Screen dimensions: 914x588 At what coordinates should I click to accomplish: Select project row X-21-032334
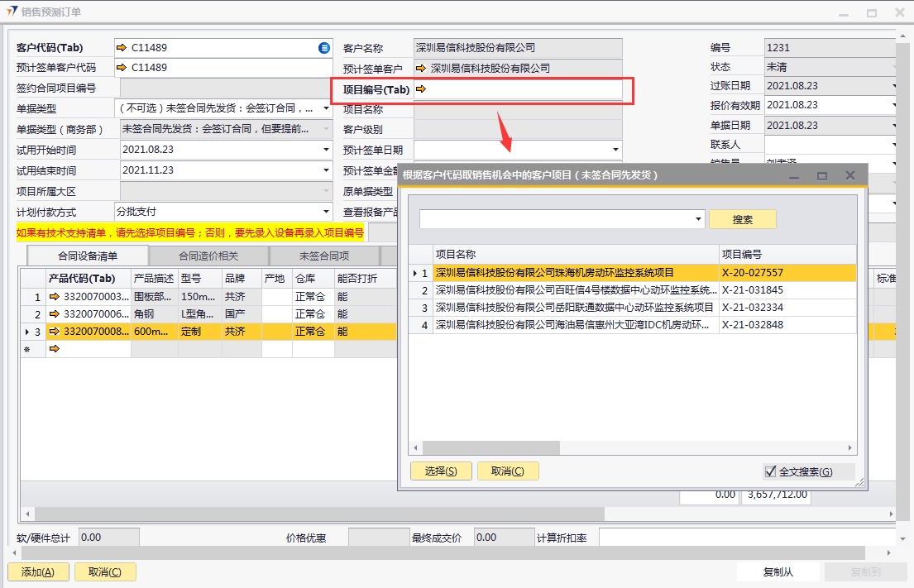click(574, 308)
